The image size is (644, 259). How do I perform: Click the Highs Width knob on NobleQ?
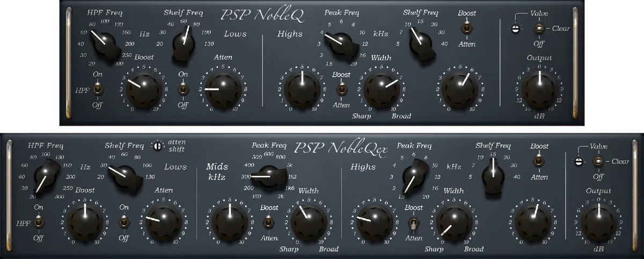point(382,88)
